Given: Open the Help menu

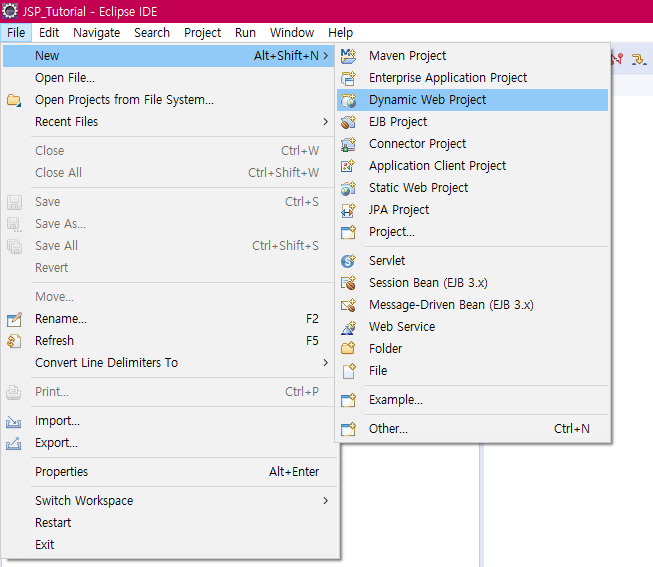Looking at the screenshot, I should click(340, 32).
